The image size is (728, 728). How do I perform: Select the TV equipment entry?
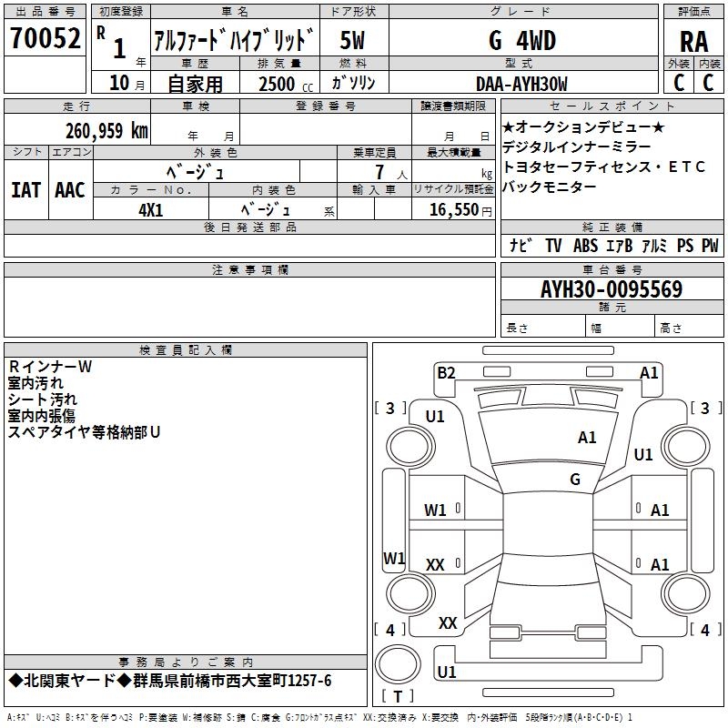pyautogui.click(x=553, y=245)
